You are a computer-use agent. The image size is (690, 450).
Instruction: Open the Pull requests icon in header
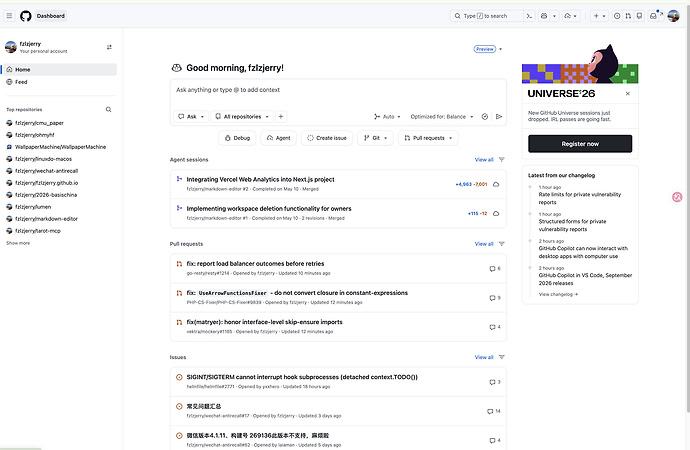pyautogui.click(x=628, y=16)
